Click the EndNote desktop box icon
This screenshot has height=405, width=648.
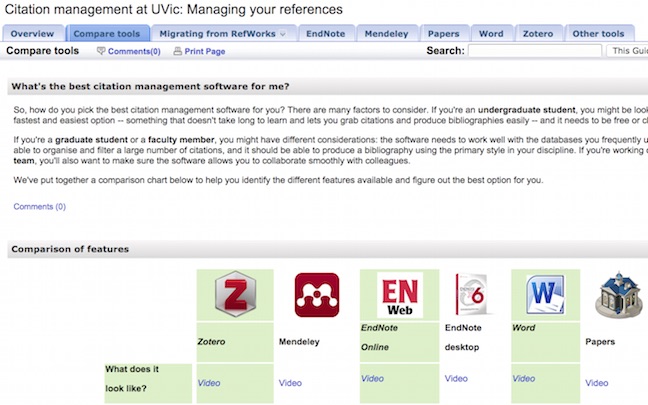click(x=471, y=294)
